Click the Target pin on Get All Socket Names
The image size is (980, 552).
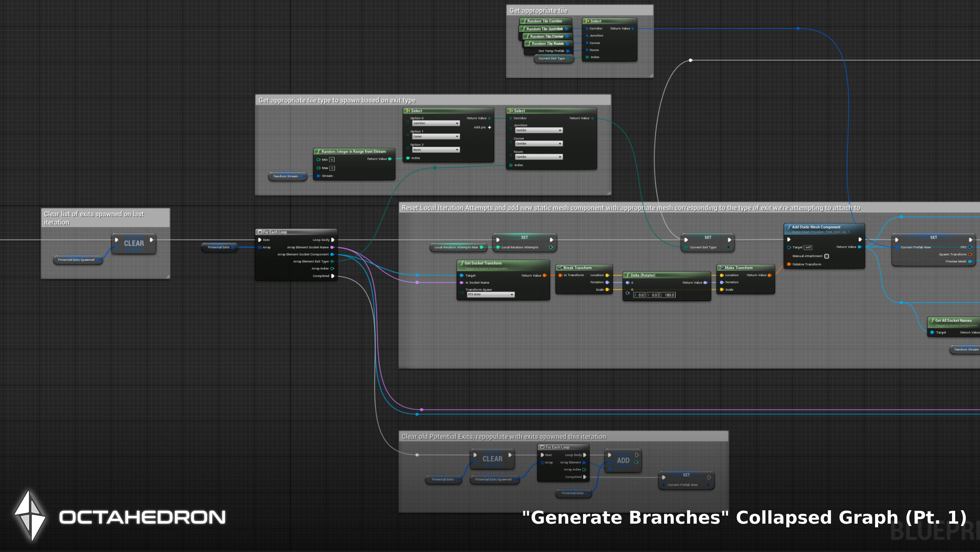(932, 332)
